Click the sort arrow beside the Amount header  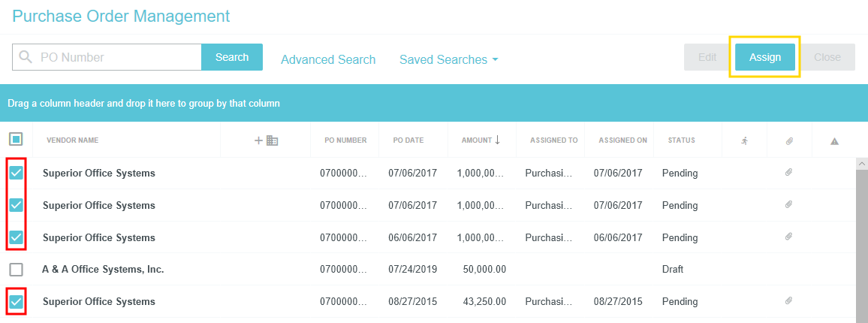(x=497, y=140)
